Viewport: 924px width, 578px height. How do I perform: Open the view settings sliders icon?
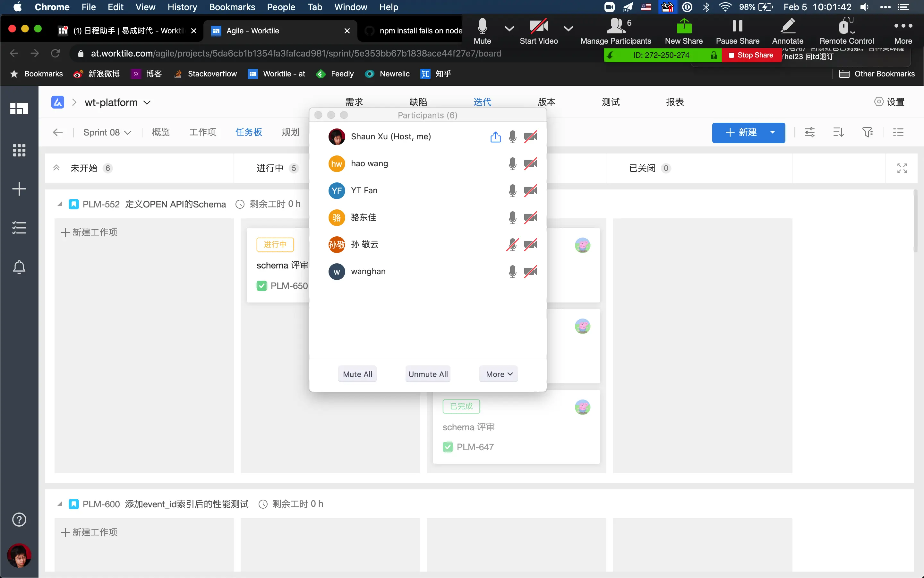click(x=809, y=132)
